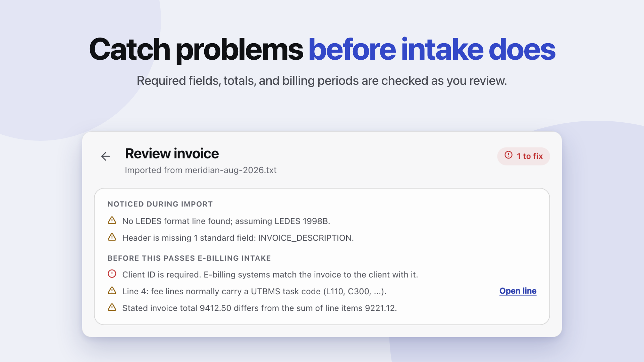644x362 pixels.
Task: Select the 'Client ID is required' message
Action: [270, 275]
